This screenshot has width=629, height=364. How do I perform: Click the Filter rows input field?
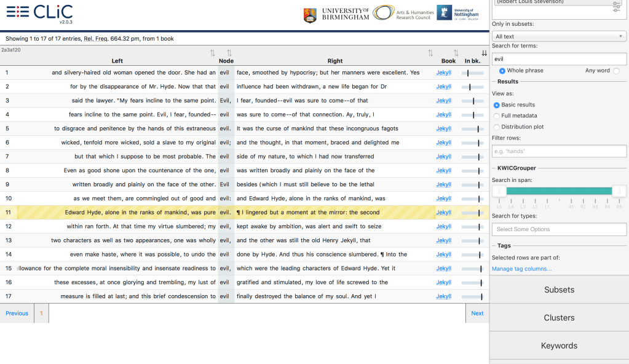coord(559,151)
